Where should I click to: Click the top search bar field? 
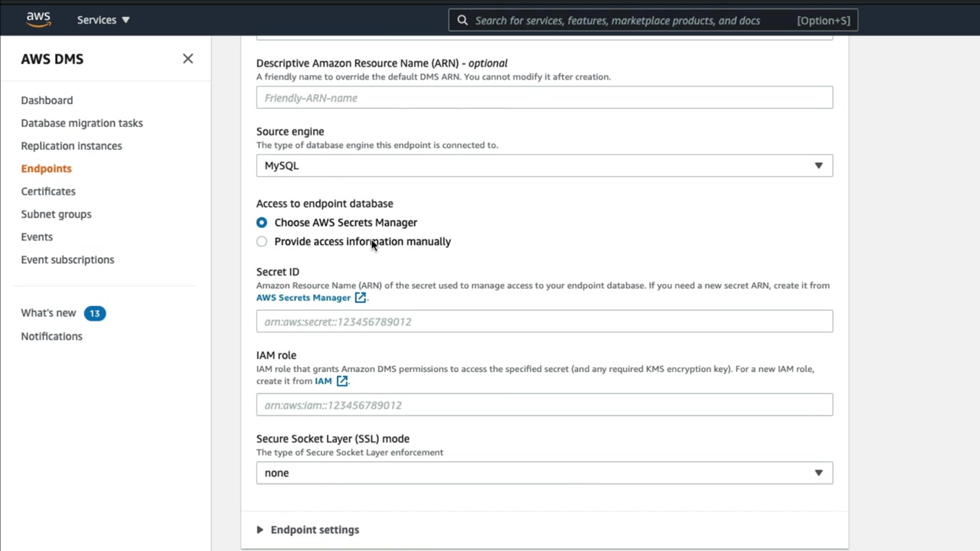point(628,21)
